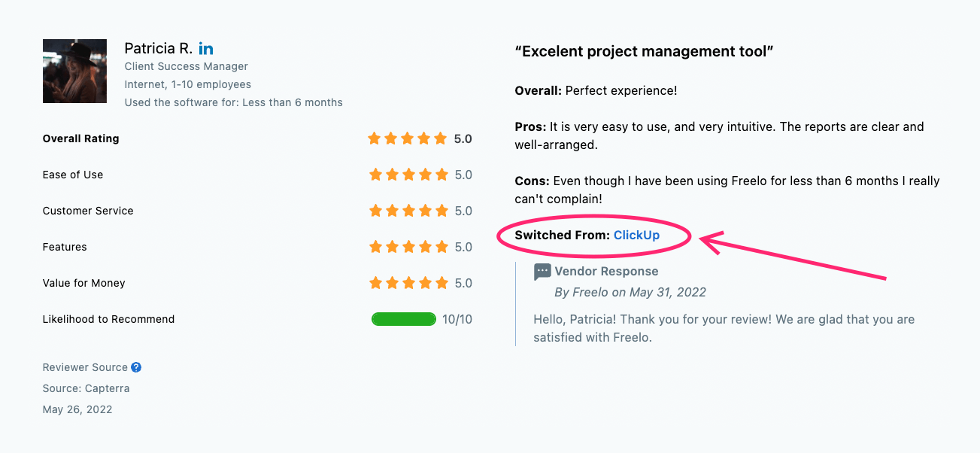Click the review title "Excelent project management tool"
Image resolution: width=980 pixels, height=453 pixels.
[645, 51]
